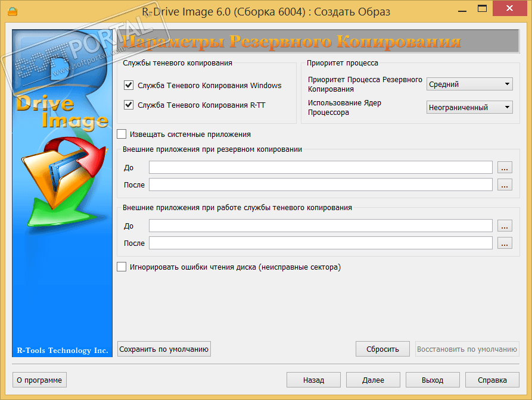Image resolution: width=532 pixels, height=400 pixels.
Task: Maximize the R-Drive Image window
Action: [x=482, y=9]
